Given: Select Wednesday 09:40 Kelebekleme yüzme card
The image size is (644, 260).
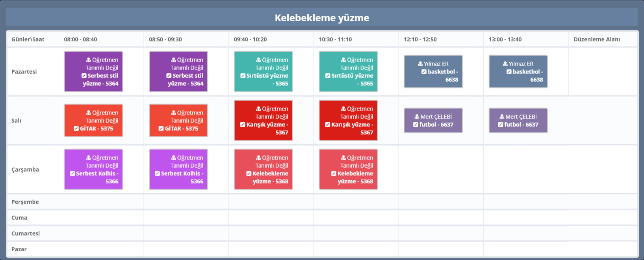Looking at the screenshot, I should point(263,169).
